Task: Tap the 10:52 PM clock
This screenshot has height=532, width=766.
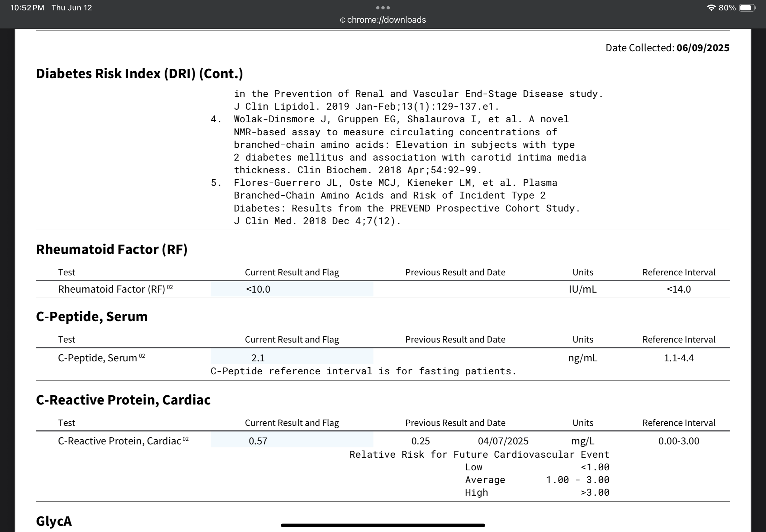Action: point(27,8)
